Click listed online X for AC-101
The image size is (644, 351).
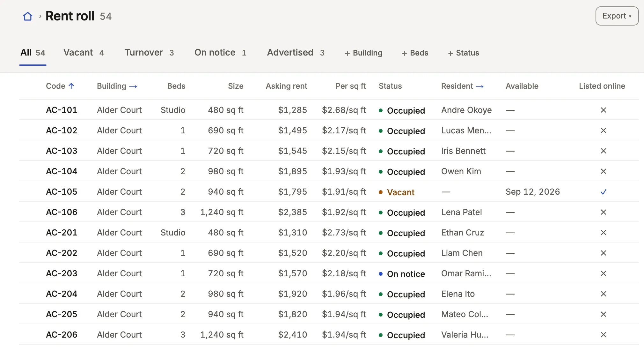(x=603, y=110)
